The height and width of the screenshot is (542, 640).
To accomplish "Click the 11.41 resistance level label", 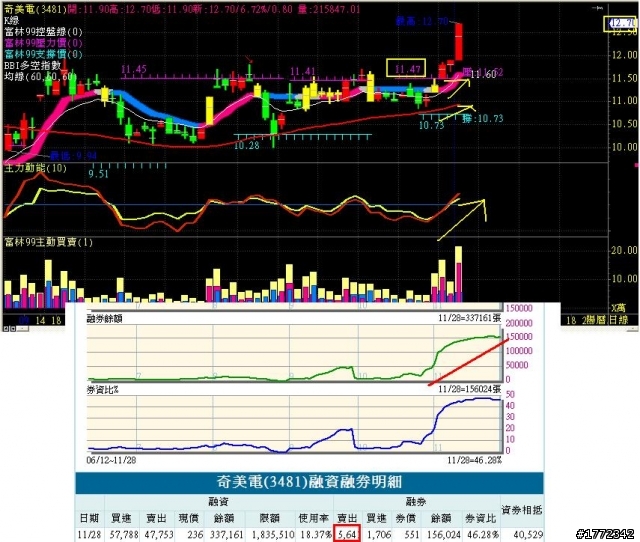I will (x=302, y=72).
